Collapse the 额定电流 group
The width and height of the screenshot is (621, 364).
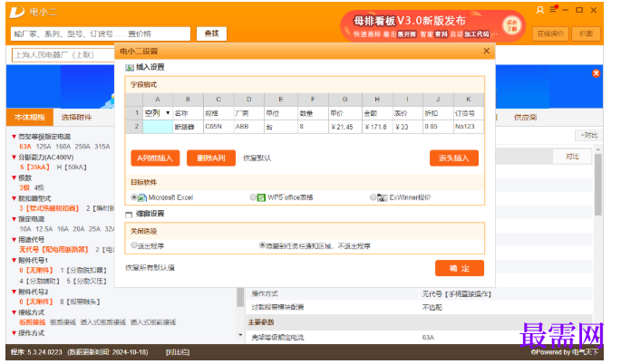pyautogui.click(x=14, y=219)
